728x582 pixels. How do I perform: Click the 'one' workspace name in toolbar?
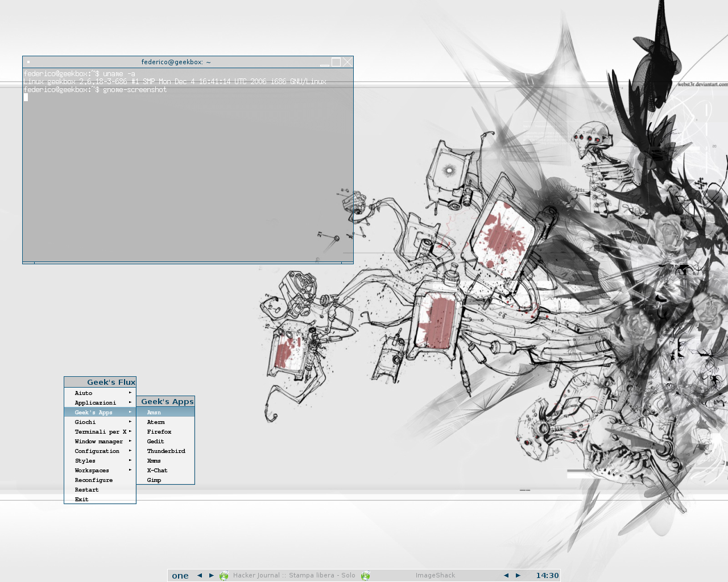click(180, 575)
